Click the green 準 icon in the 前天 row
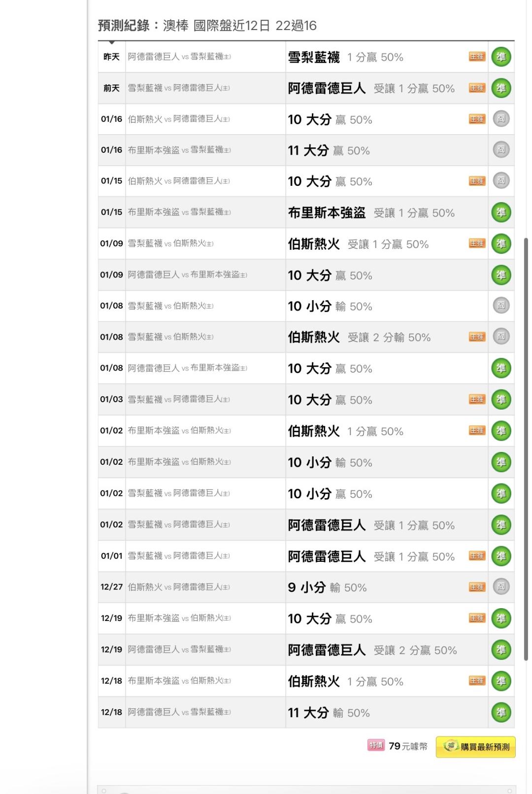Viewport: 532px width, 794px height. point(501,88)
